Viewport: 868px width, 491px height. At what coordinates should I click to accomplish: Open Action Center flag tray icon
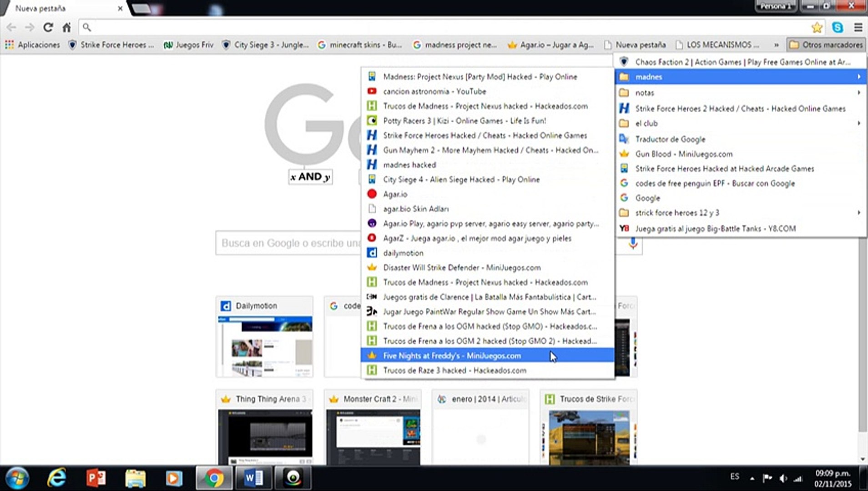767,477
